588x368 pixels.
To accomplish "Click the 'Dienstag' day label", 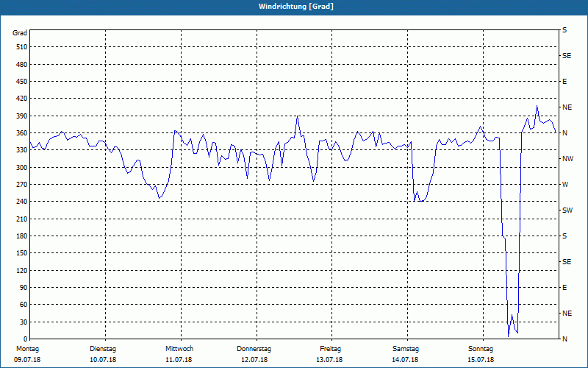I will pyautogui.click(x=103, y=349).
